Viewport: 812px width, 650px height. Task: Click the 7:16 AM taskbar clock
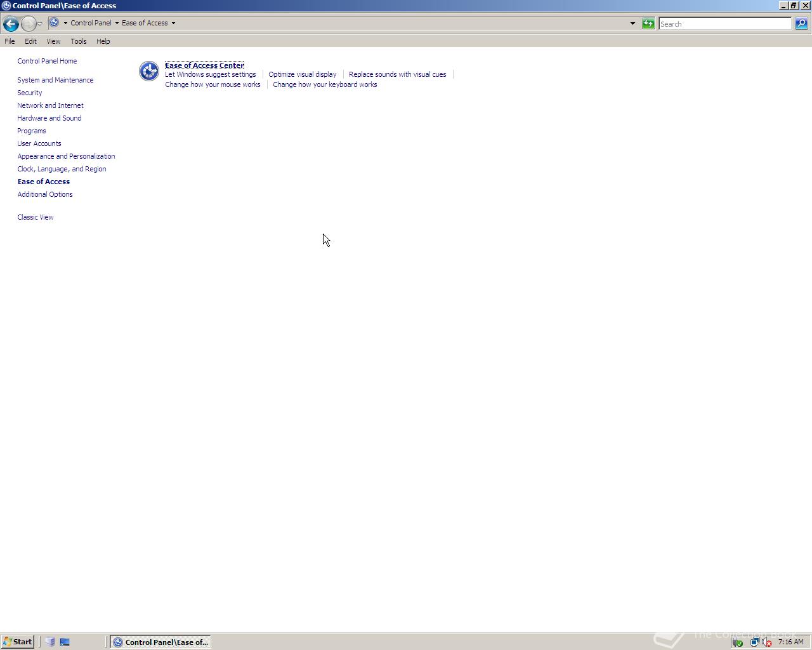click(x=790, y=642)
